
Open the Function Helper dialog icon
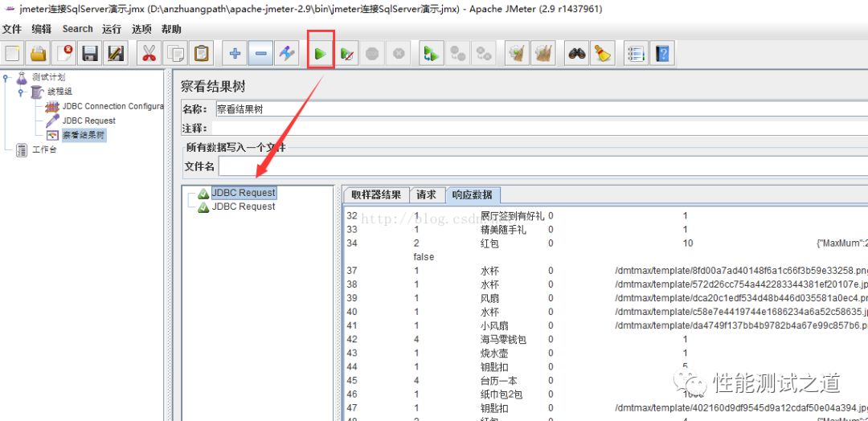point(636,54)
